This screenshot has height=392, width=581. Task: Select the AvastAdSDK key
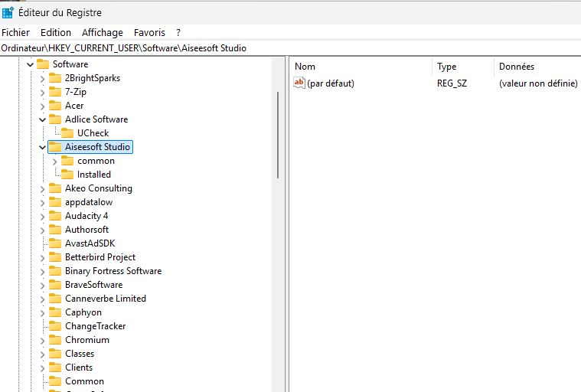point(90,243)
